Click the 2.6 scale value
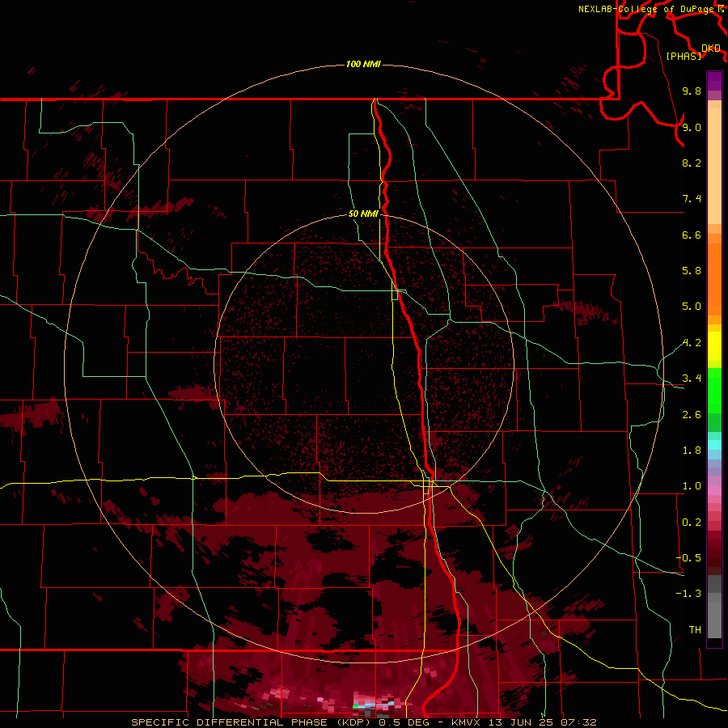The height and width of the screenshot is (728, 728). (692, 415)
